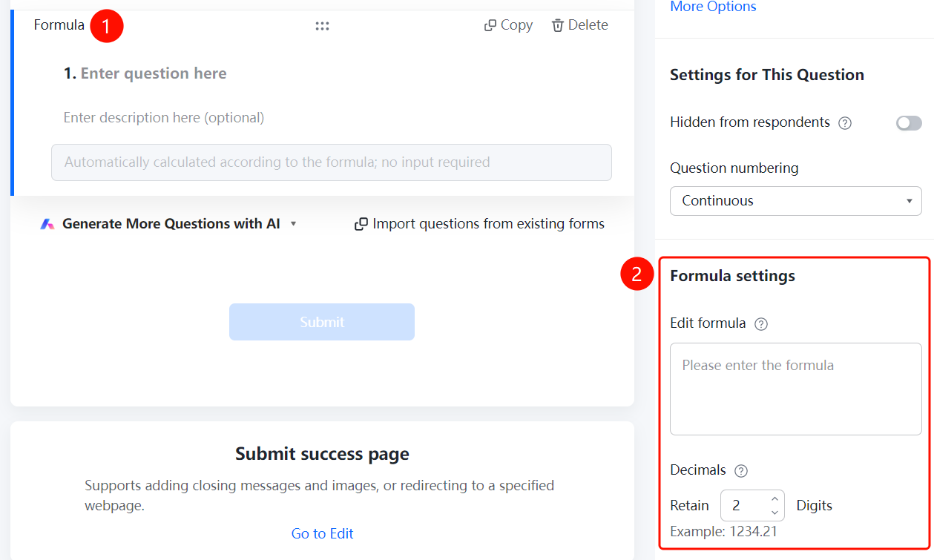Click the optional description field
934x560 pixels.
tap(164, 117)
